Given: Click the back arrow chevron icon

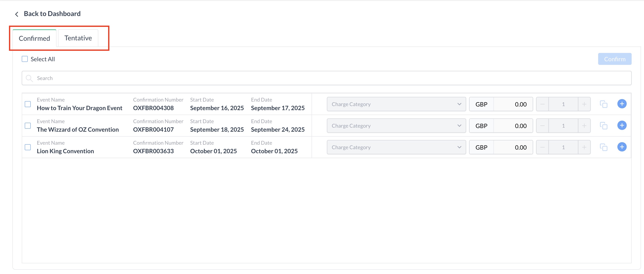Looking at the screenshot, I should point(17,14).
